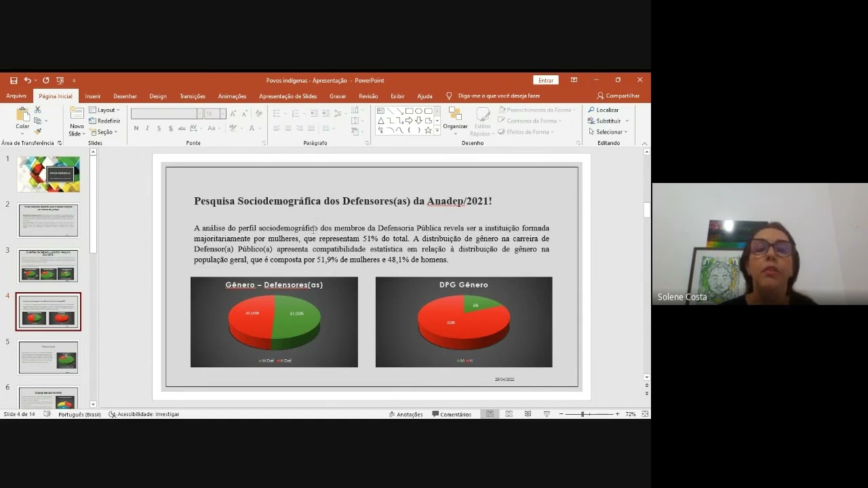Switch to Reading view
This screenshot has height=488, width=868.
pos(528,414)
